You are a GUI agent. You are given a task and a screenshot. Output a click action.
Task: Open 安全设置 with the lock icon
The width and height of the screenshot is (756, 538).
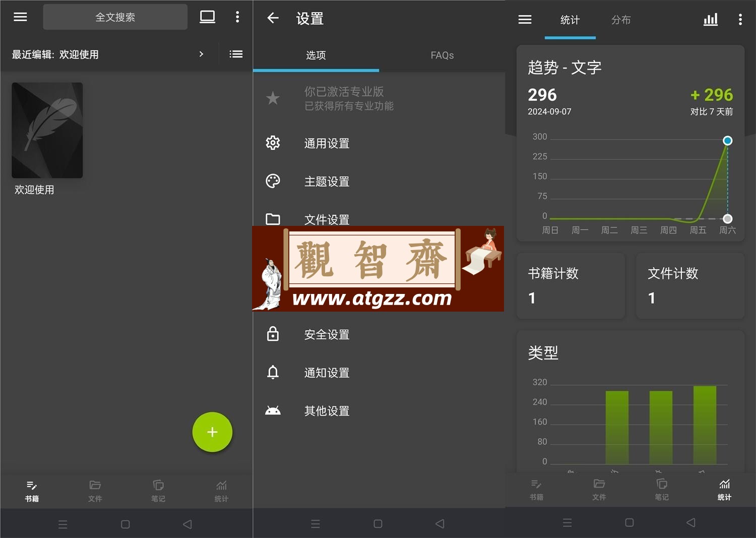point(379,334)
